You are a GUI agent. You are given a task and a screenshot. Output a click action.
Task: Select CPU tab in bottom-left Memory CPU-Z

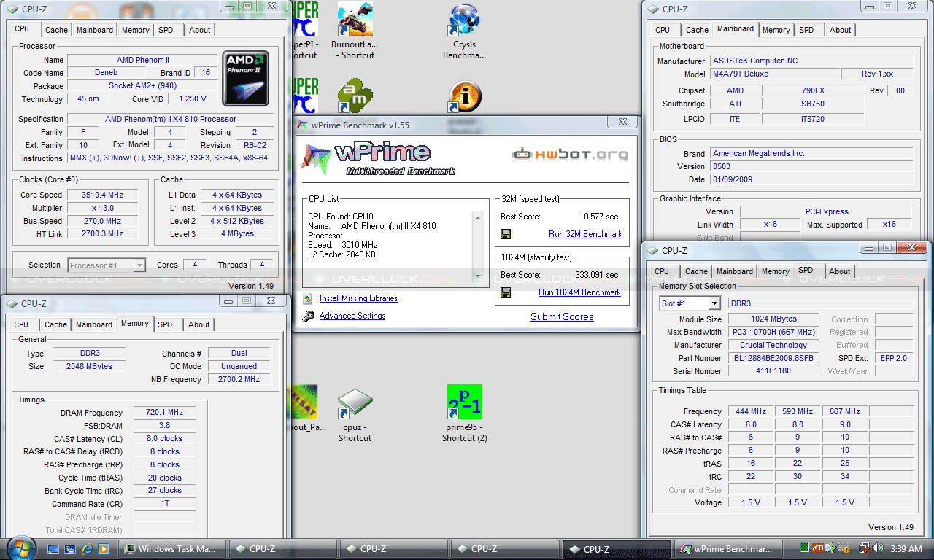click(21, 324)
